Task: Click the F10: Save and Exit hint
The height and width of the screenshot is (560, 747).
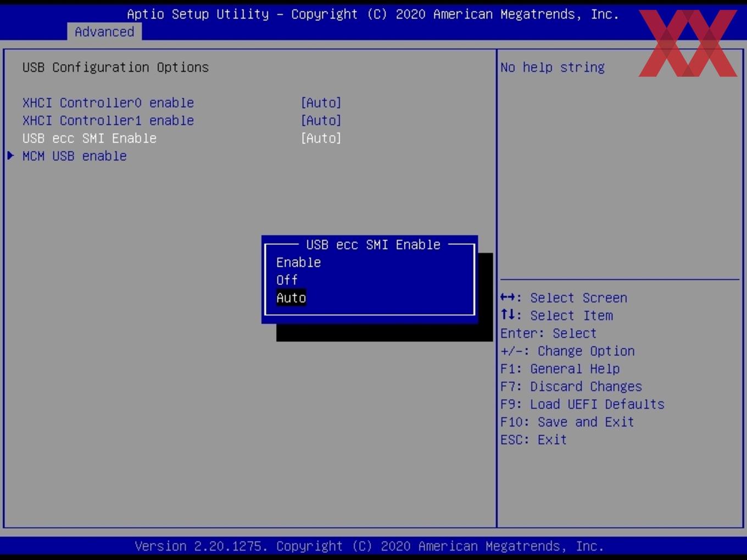Action: coord(567,422)
